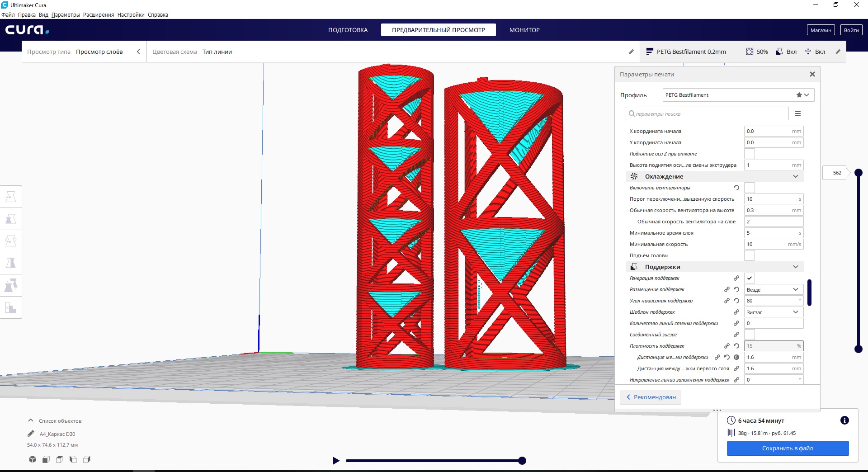Open the Расширения menu

click(99, 15)
